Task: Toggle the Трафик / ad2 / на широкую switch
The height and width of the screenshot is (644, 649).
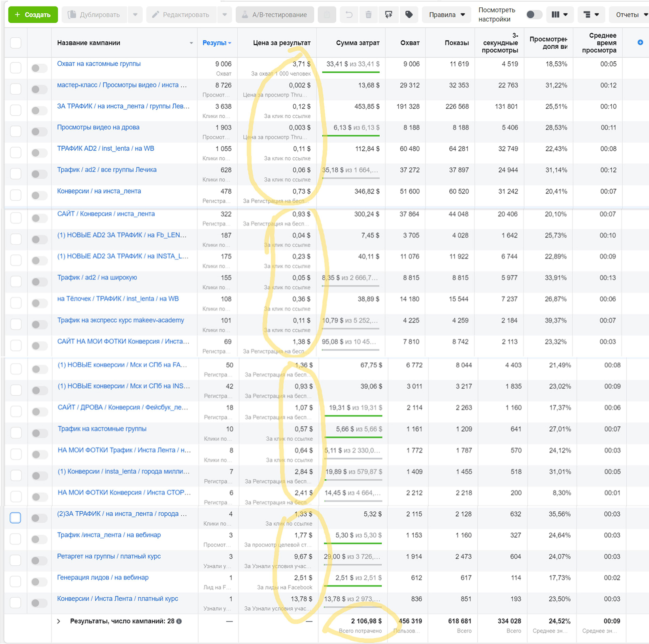Action: pos(39,282)
